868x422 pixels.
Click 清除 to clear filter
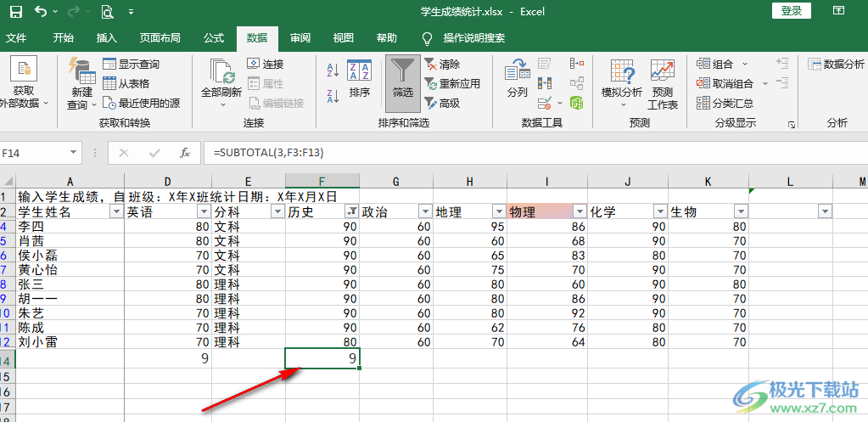(x=443, y=65)
